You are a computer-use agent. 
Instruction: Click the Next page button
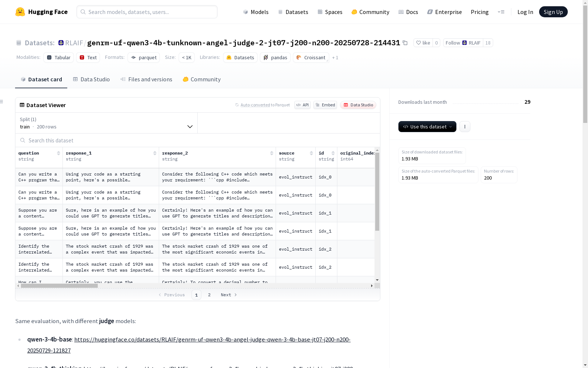pos(229,295)
